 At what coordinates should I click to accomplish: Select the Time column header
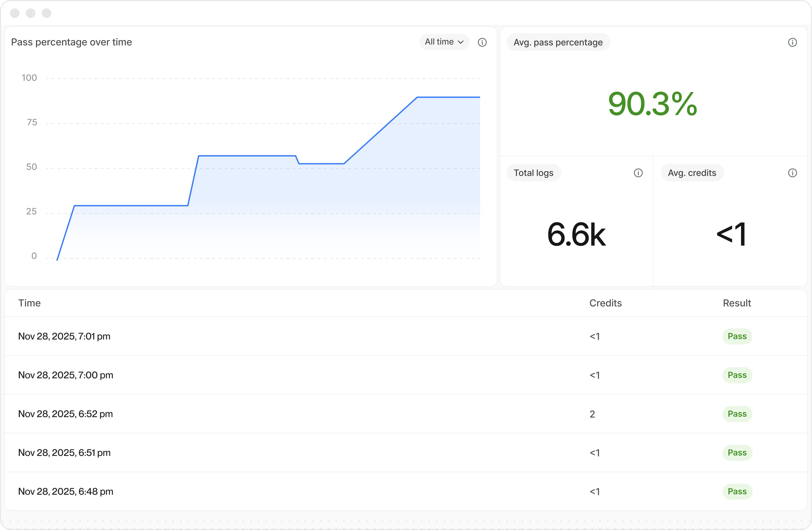pos(30,303)
